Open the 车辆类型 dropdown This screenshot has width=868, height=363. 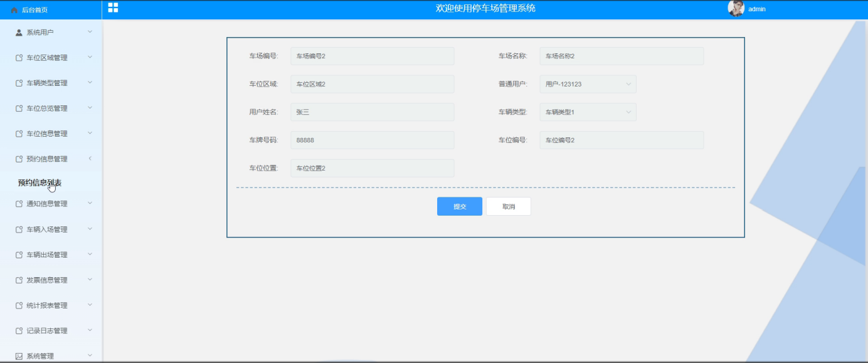[588, 112]
